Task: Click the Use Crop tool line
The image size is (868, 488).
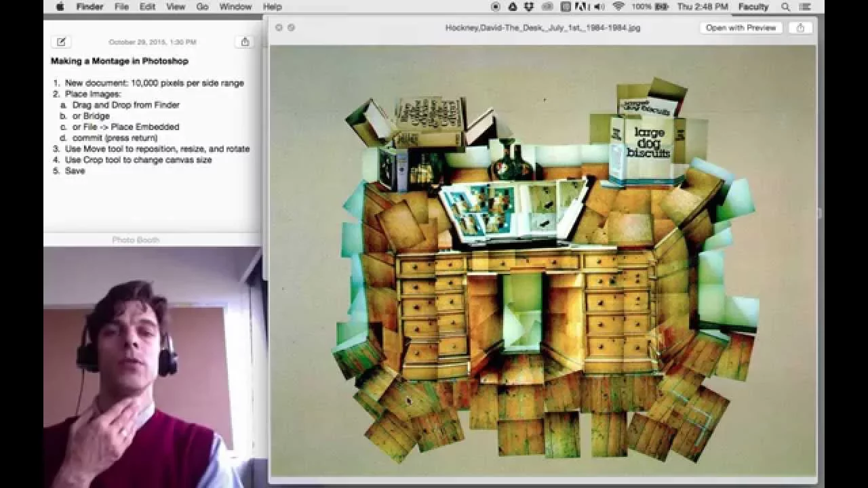Action: (x=138, y=160)
